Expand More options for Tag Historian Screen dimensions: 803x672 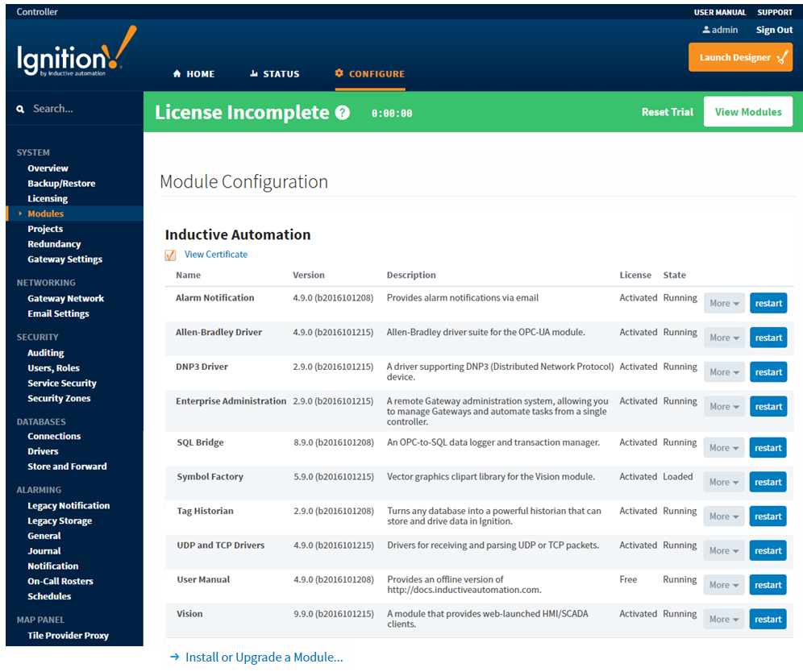[723, 516]
